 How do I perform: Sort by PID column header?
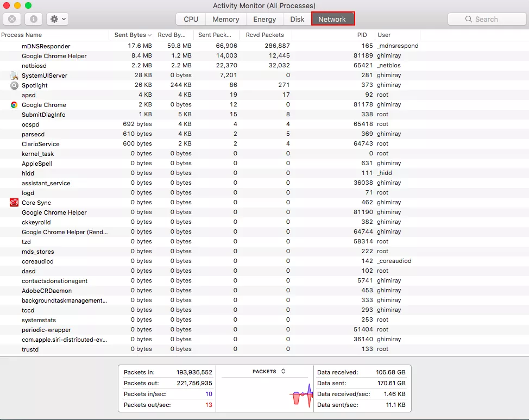pos(362,35)
